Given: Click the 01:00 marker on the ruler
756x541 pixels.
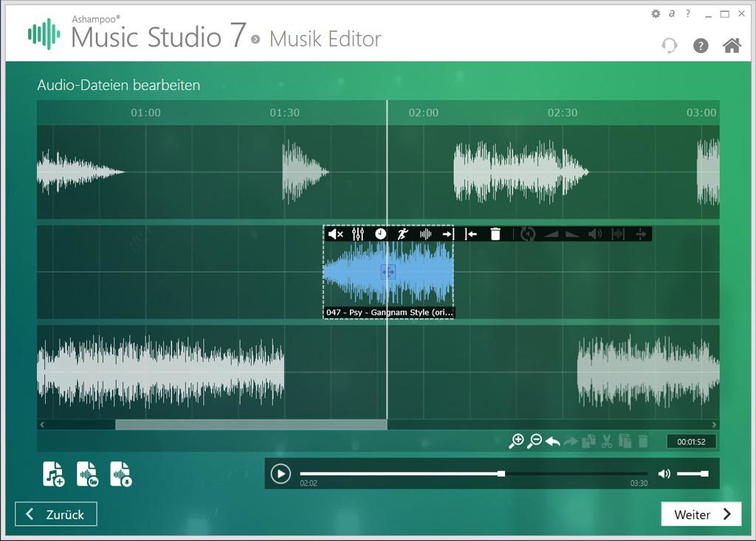Looking at the screenshot, I should click(x=145, y=113).
